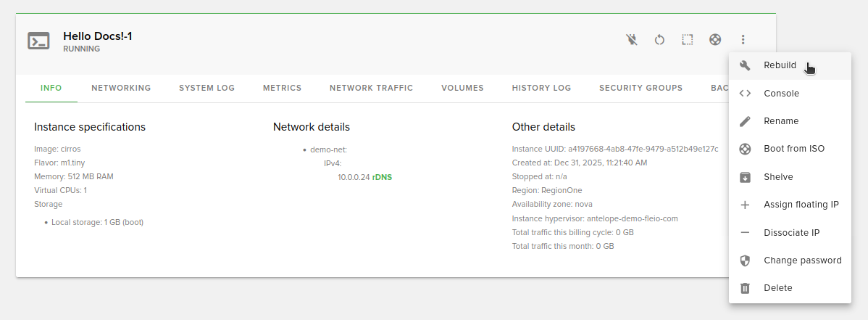
Task: Toggle the three-dot more actions menu
Action: tap(743, 40)
